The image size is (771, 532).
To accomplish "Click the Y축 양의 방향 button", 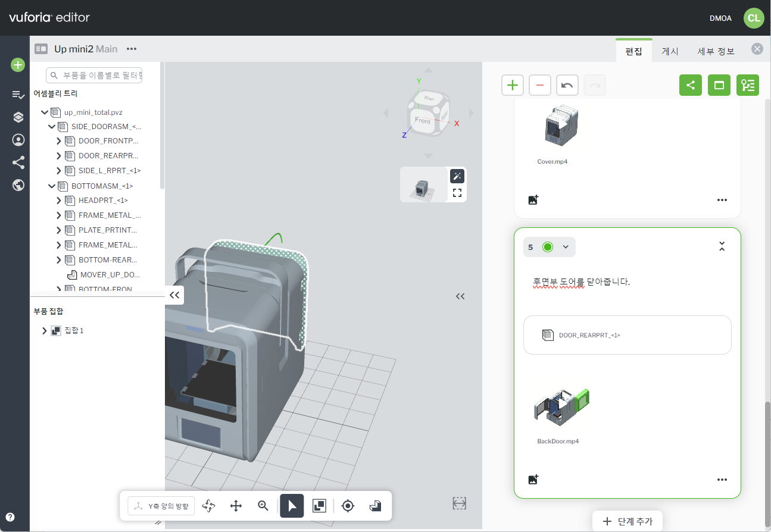I will pyautogui.click(x=161, y=506).
